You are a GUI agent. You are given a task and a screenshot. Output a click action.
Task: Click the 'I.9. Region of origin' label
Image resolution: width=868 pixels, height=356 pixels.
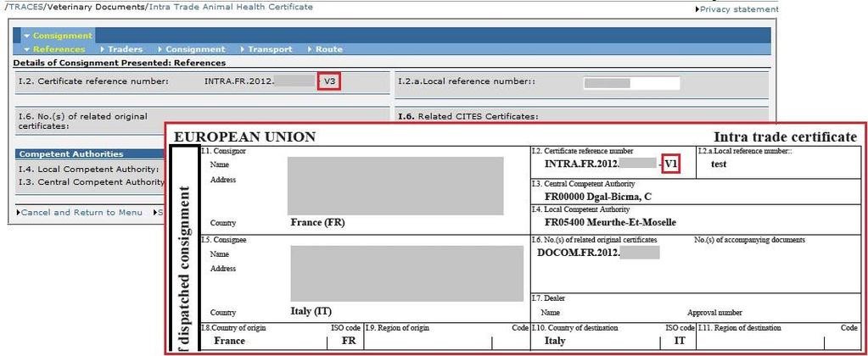(397, 328)
